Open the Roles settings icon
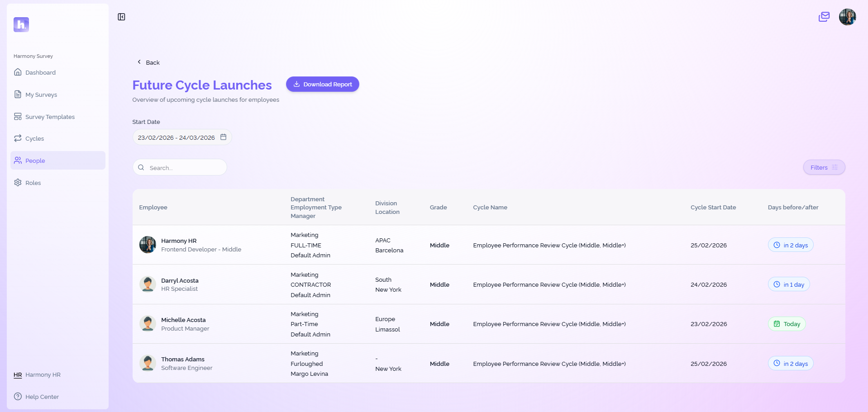The width and height of the screenshot is (868, 412). point(17,182)
